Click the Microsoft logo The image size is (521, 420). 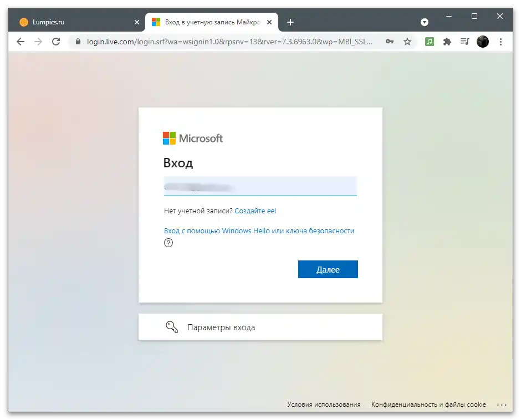[193, 138]
